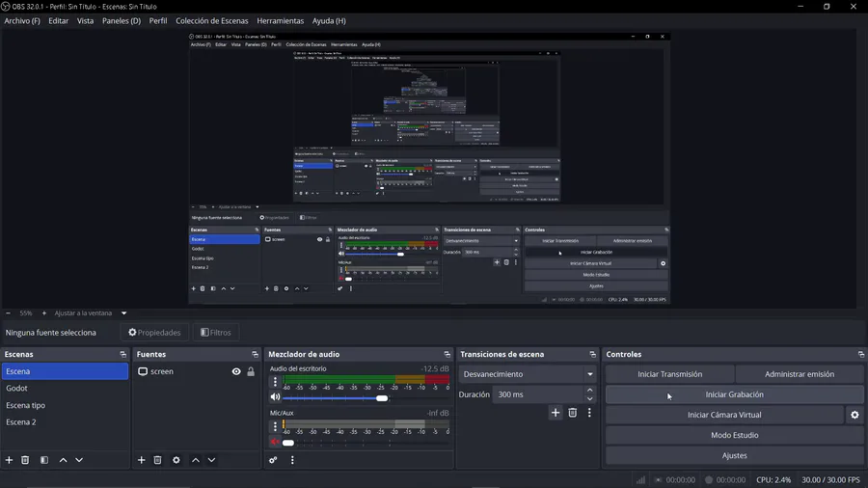Toggle the lock on the screen source
This screenshot has height=488, width=868.
[x=251, y=371]
